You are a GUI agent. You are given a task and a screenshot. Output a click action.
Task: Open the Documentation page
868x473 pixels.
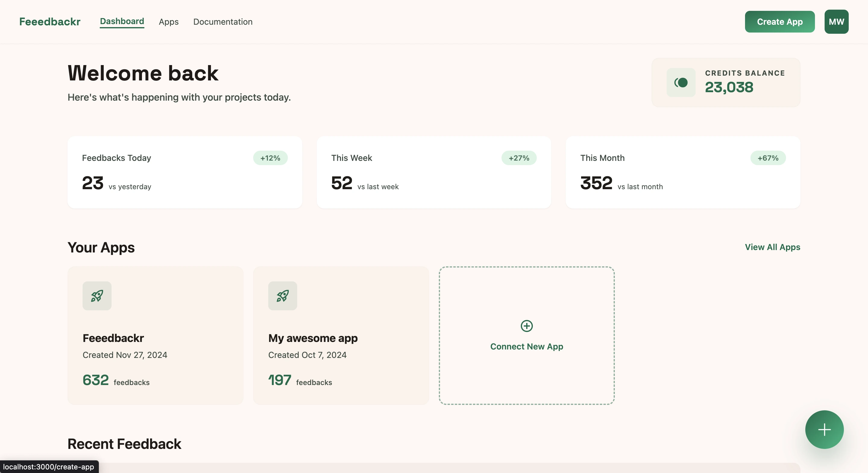[x=223, y=22]
